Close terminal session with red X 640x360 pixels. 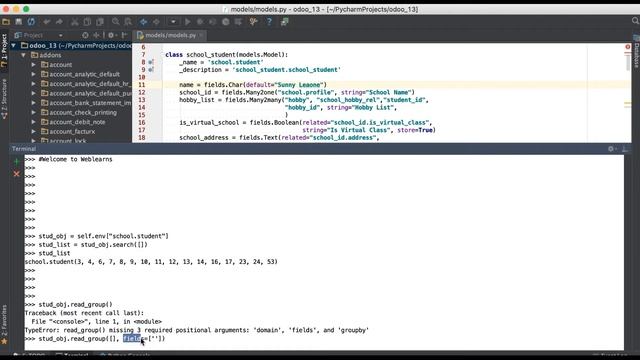[17, 174]
